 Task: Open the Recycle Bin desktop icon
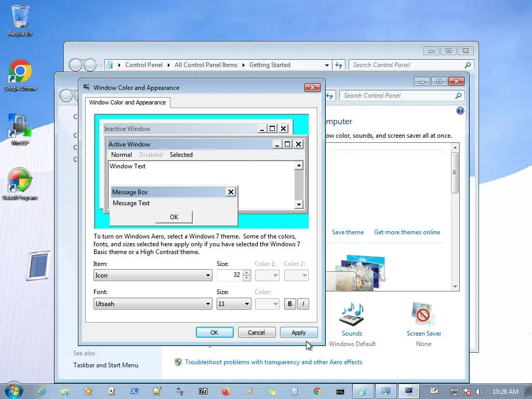click(x=20, y=20)
